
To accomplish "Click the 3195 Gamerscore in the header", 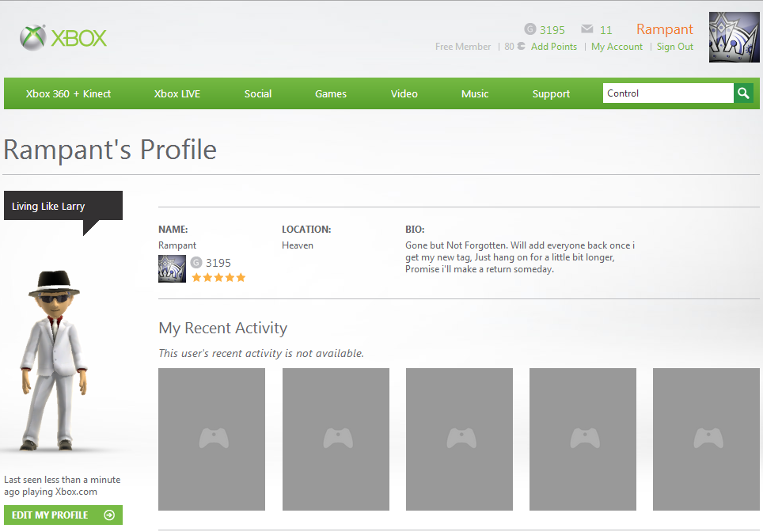I will coord(552,30).
